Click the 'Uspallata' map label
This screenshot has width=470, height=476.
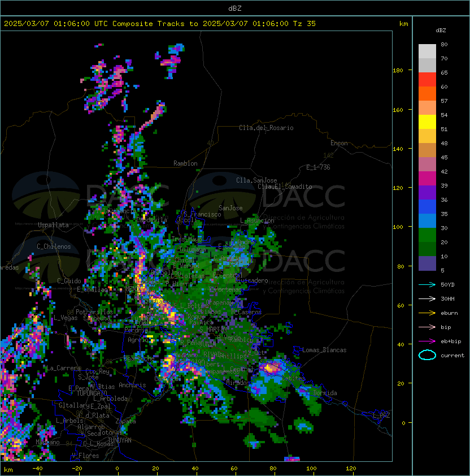(53, 225)
